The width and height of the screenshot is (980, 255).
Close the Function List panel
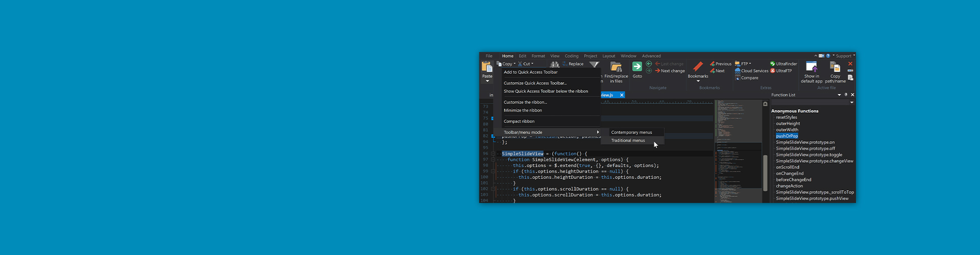pos(852,95)
